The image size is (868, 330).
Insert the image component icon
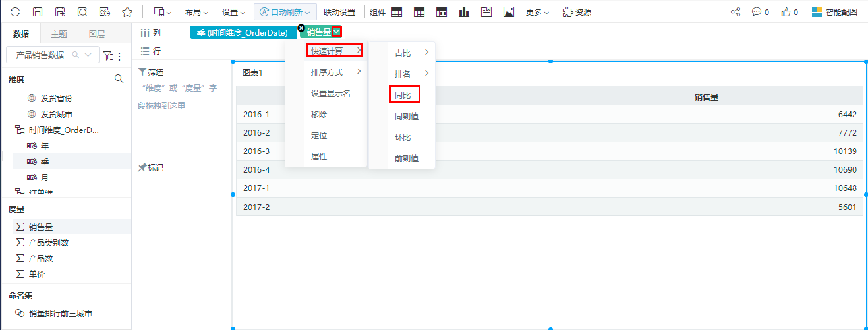pyautogui.click(x=508, y=12)
